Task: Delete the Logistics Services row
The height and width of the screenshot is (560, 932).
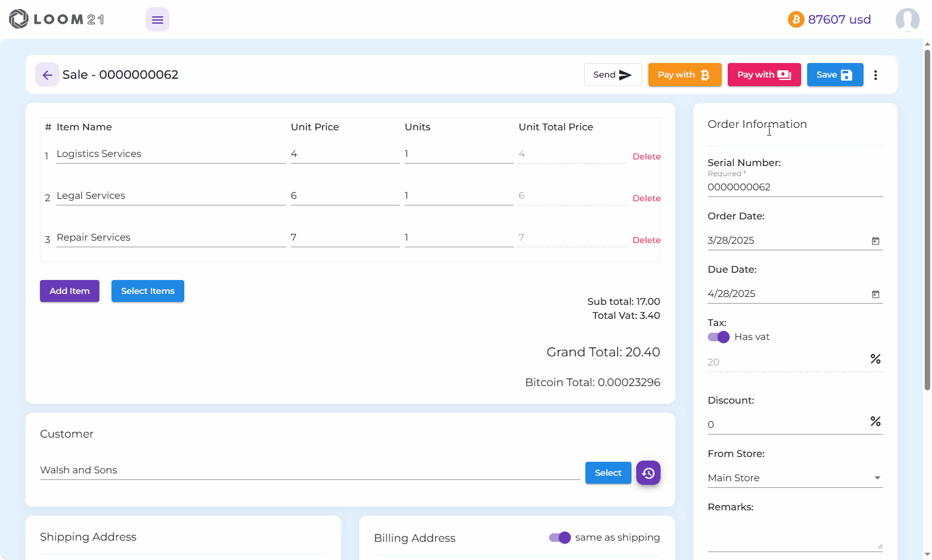Action: pos(646,156)
